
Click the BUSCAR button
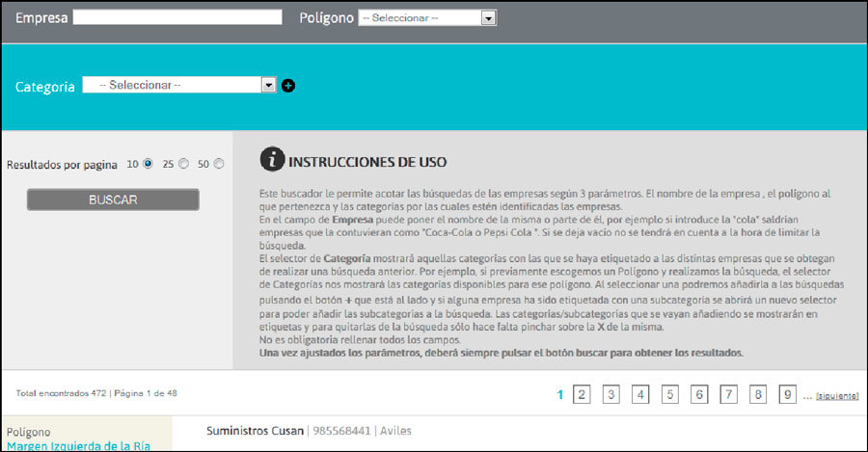point(113,199)
